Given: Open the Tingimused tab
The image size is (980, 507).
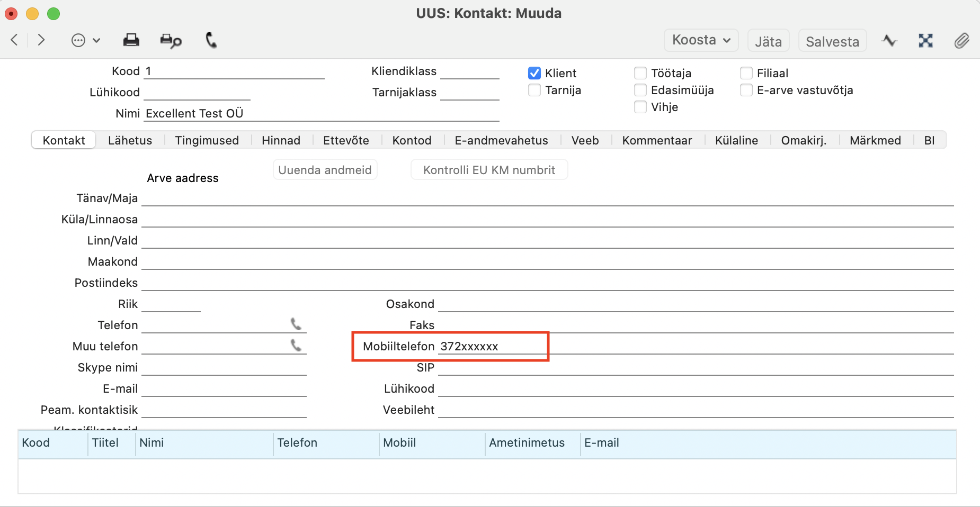Looking at the screenshot, I should [207, 140].
